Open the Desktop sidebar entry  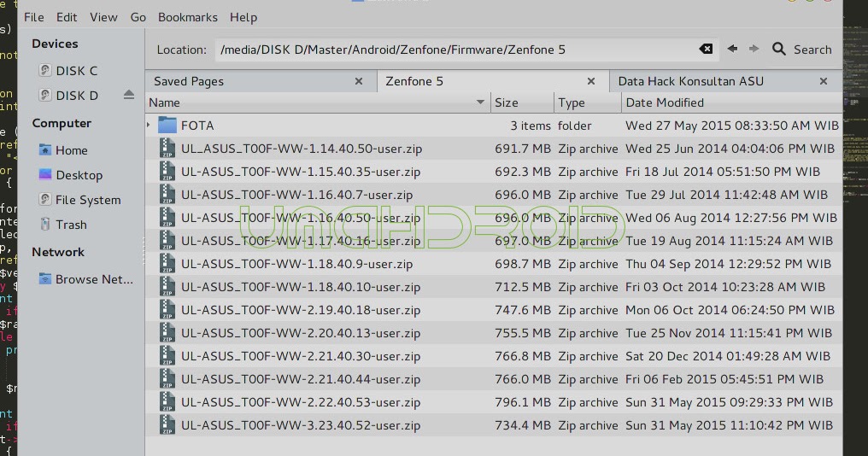click(x=79, y=175)
